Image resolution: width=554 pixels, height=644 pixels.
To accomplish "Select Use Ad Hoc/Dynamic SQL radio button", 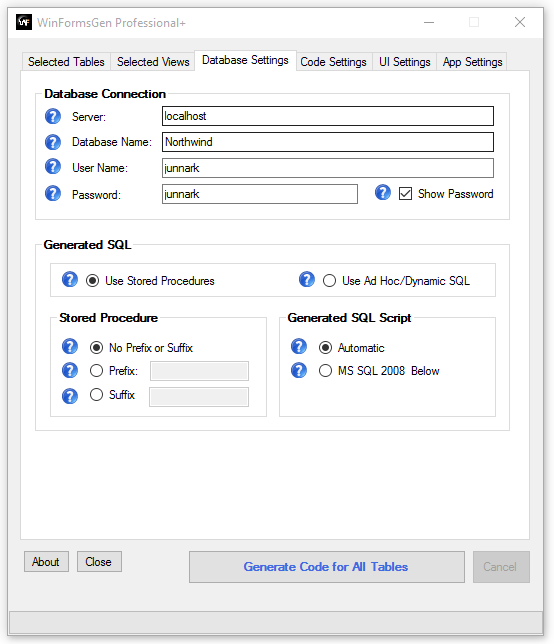I will click(x=329, y=281).
